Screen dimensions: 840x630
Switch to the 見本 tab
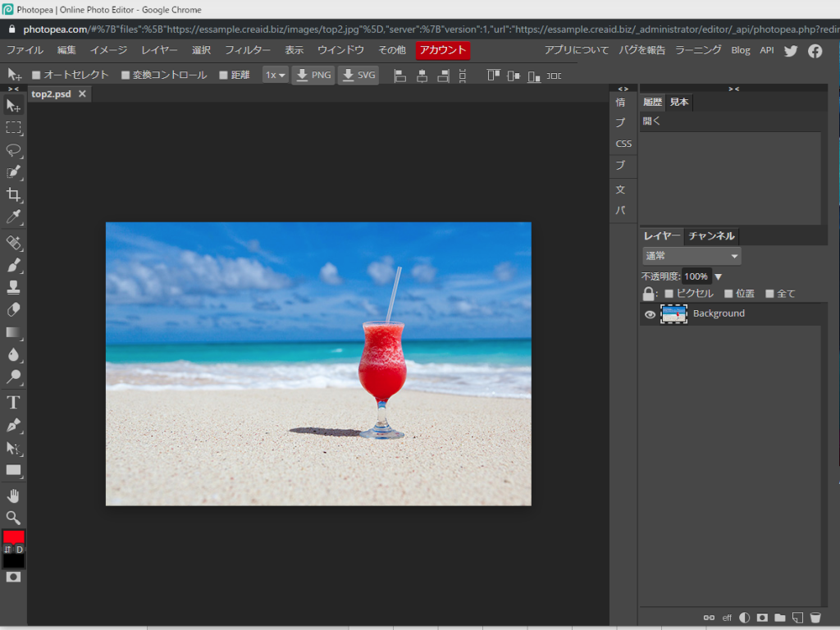pos(678,102)
